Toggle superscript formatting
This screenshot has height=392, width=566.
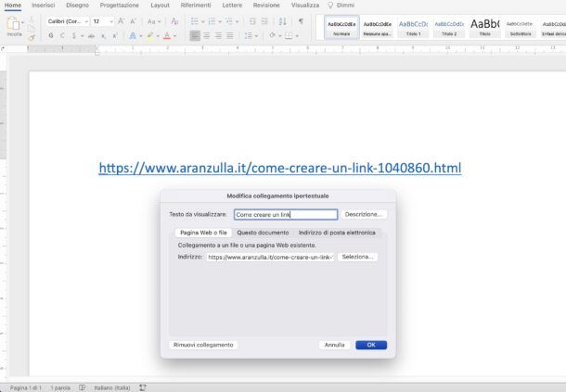(115, 36)
